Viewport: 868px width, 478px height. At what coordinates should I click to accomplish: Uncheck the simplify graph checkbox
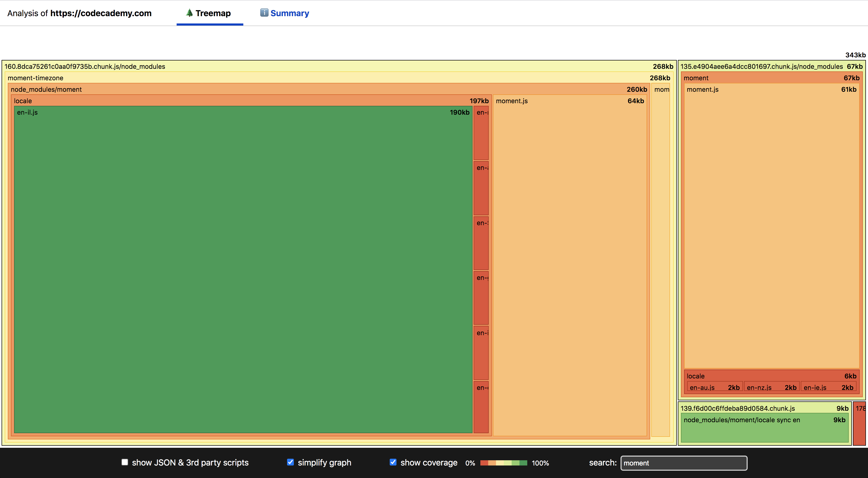coord(290,462)
